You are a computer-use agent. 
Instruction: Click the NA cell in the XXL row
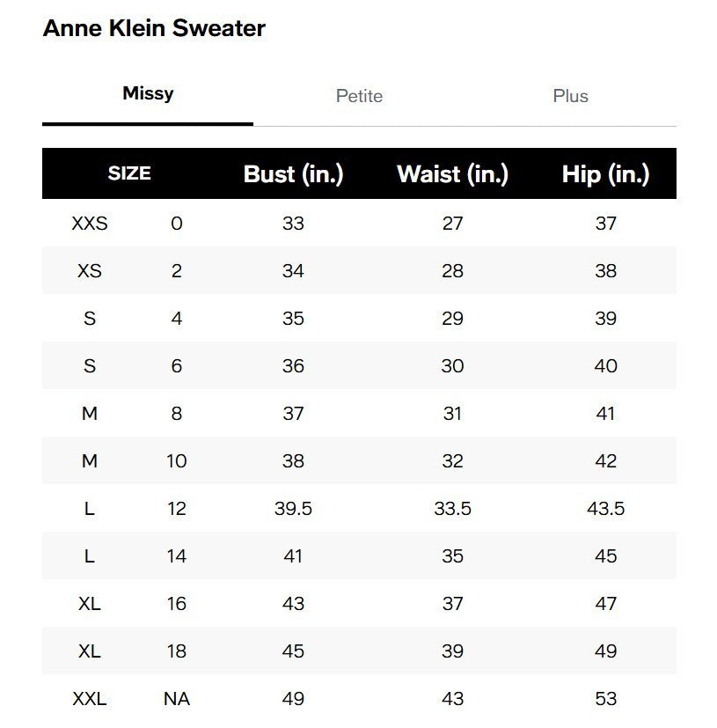pos(176,698)
